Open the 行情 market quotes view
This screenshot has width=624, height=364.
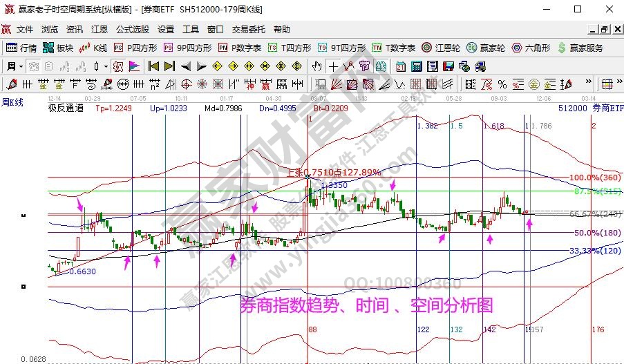[x=21, y=48]
